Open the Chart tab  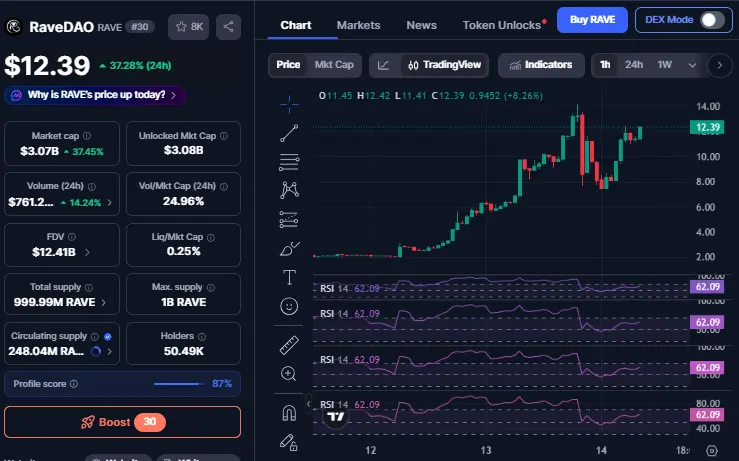[296, 25]
